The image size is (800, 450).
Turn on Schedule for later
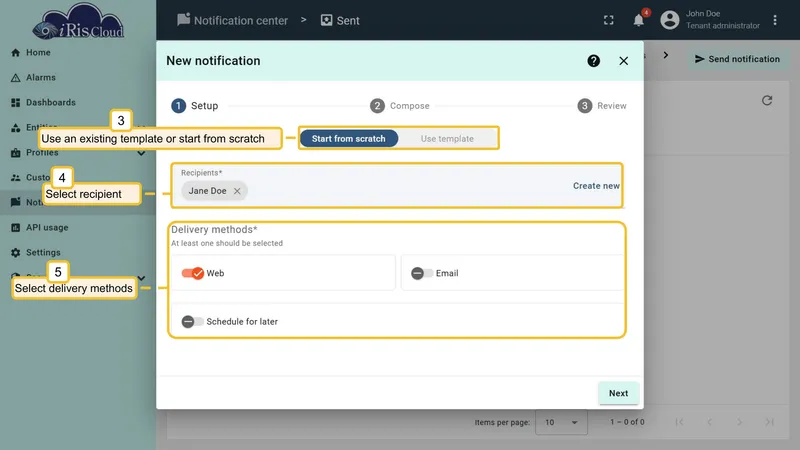(x=192, y=321)
